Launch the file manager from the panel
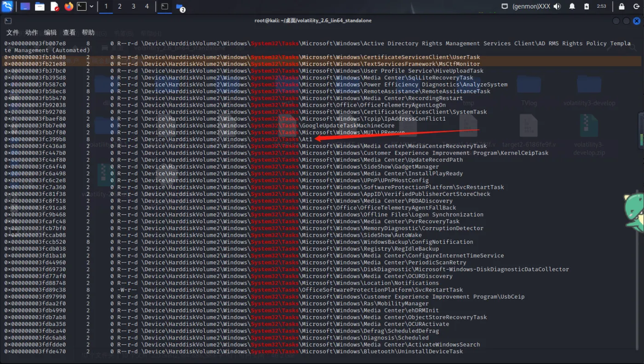 tap(40, 6)
